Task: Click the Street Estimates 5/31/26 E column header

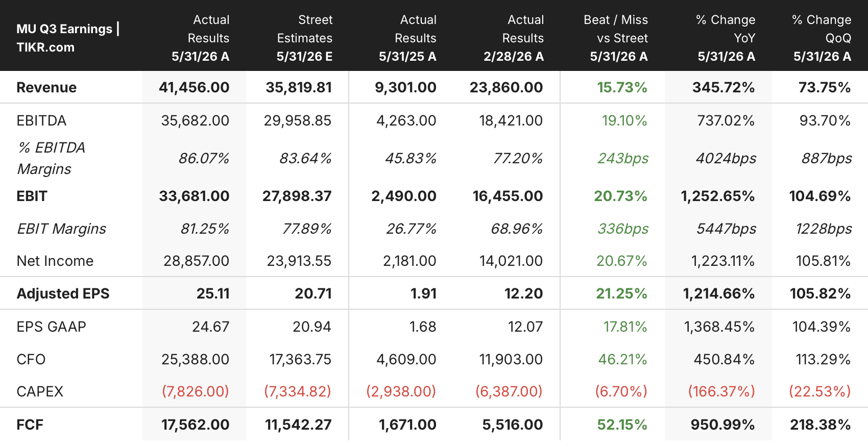Action: 304,38
